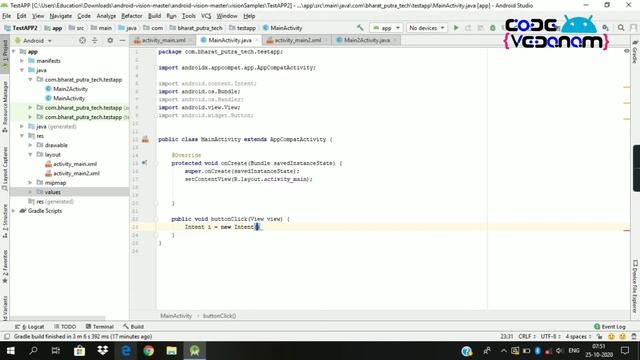Viewport: 640px width, 360px height.
Task: Open the Event Log
Action: point(610,327)
